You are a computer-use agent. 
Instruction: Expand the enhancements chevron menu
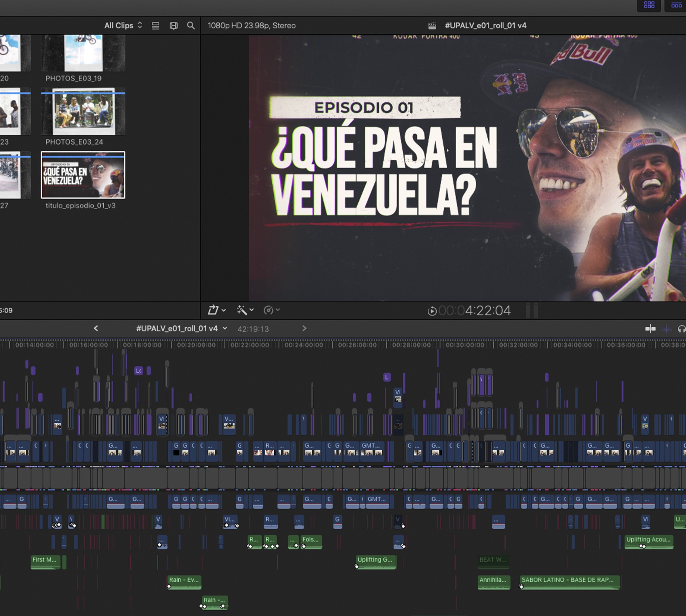pyautogui.click(x=252, y=310)
